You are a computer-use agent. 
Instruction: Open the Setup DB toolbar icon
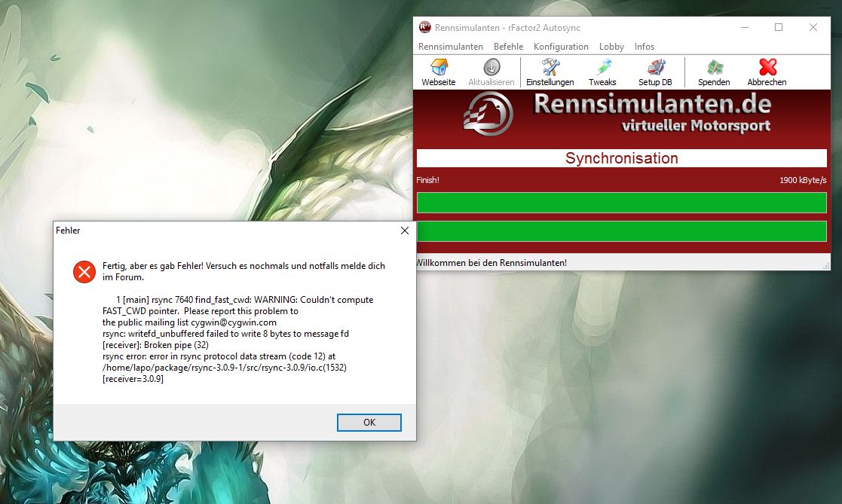(x=655, y=68)
